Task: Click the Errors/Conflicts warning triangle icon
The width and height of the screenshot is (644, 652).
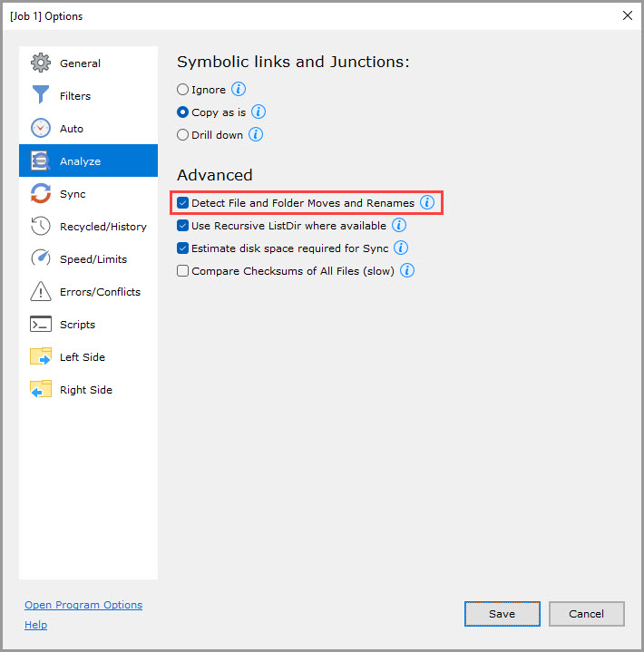Action: [x=41, y=292]
